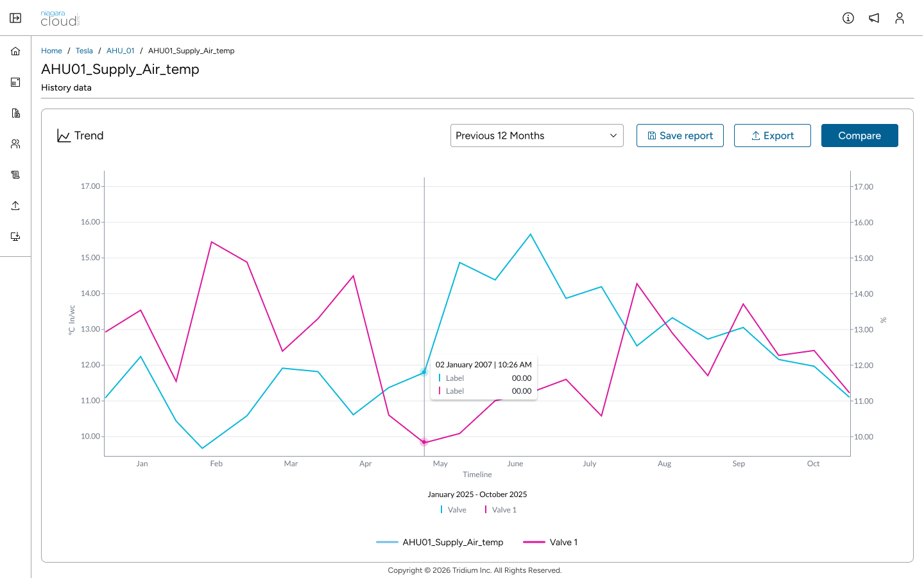
Task: Click the 'Oct' x-axis label
Action: (813, 464)
